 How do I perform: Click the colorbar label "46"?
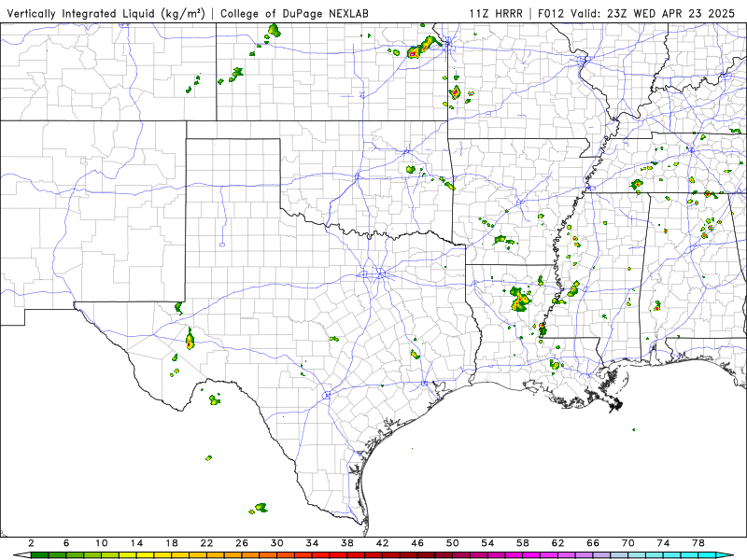click(x=417, y=543)
